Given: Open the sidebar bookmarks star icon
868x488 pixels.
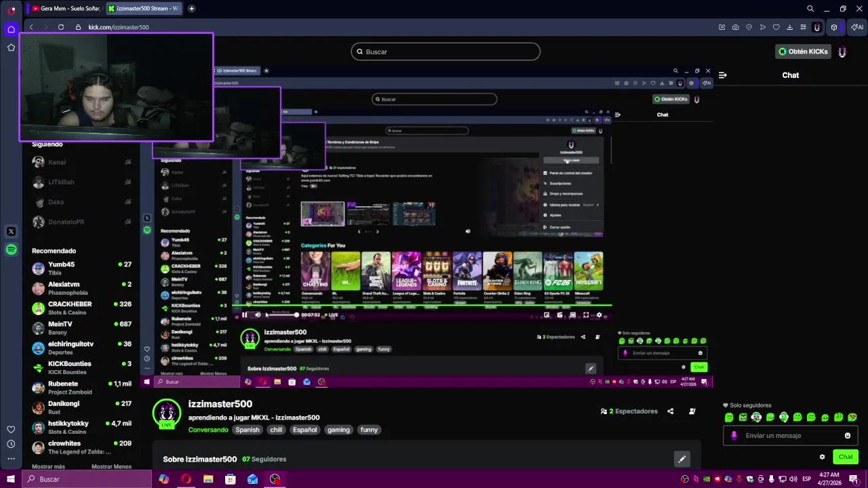Looking at the screenshot, I should click(11, 47).
